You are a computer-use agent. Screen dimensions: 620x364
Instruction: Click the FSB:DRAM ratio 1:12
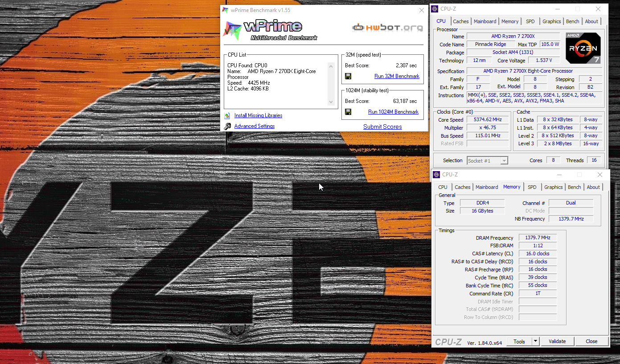tap(538, 245)
